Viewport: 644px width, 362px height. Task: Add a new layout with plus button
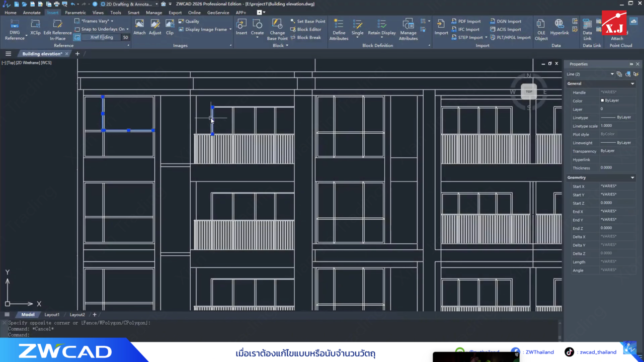94,315
